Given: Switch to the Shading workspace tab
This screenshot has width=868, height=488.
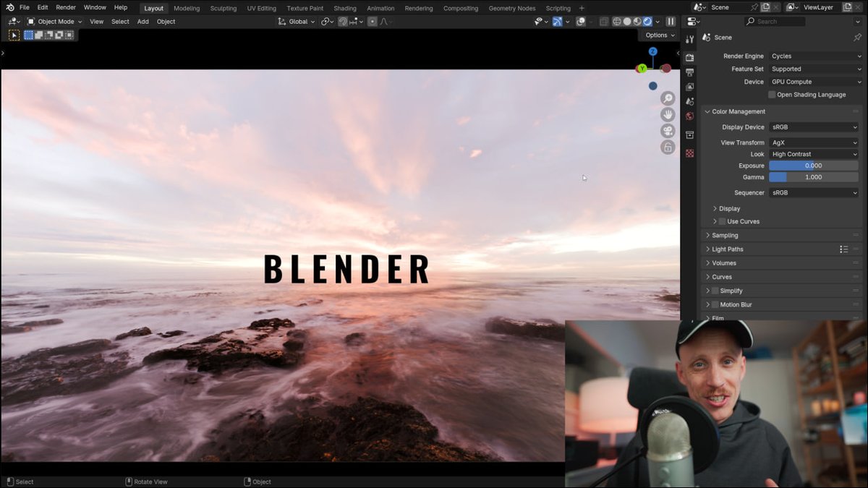Looking at the screenshot, I should pos(345,9).
